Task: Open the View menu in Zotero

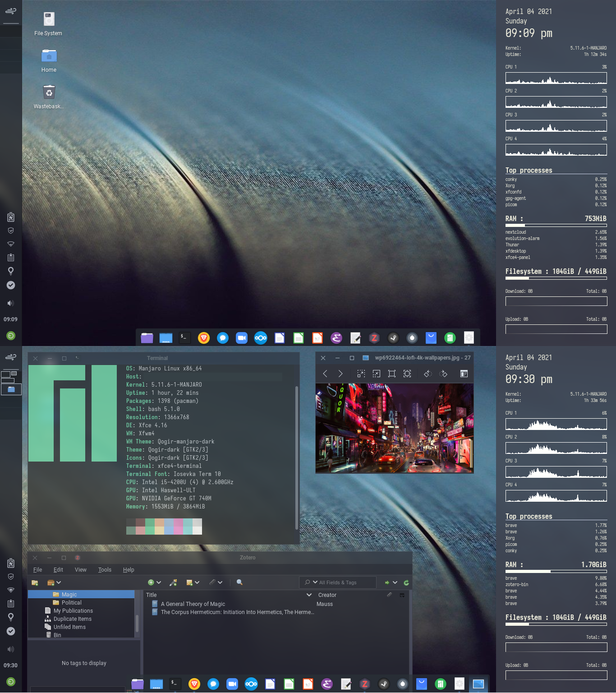Action: (81, 569)
